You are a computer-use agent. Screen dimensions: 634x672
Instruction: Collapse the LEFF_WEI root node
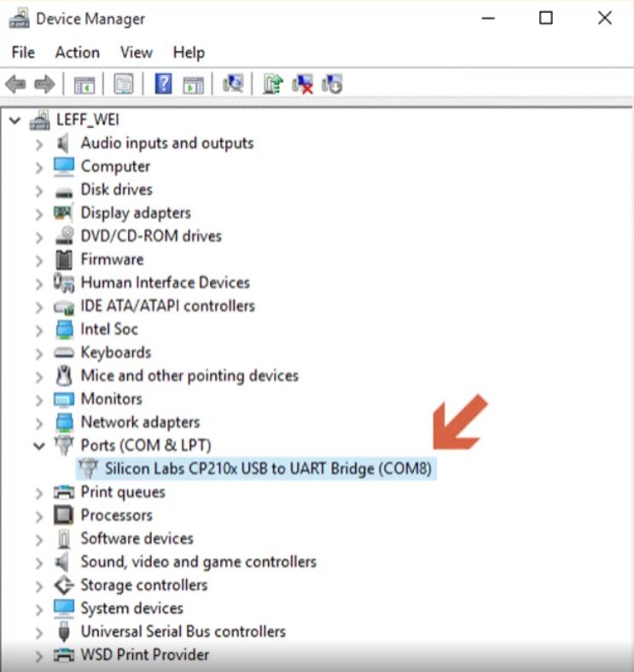[x=15, y=120]
